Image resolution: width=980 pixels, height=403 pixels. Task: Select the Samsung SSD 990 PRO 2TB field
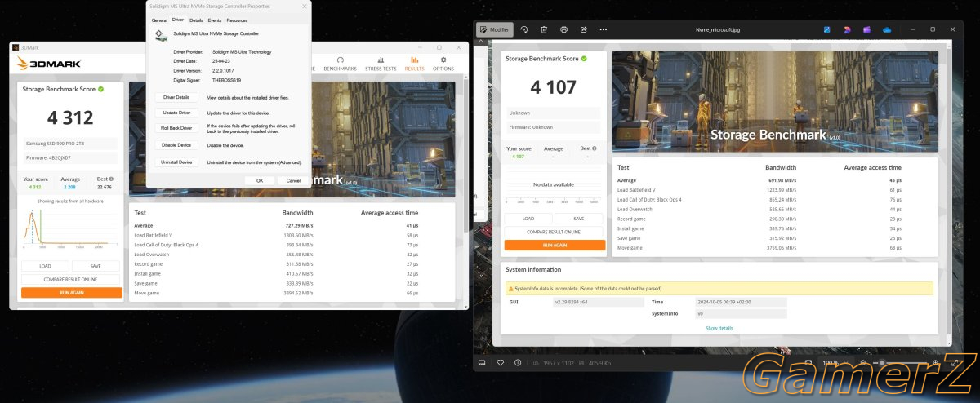(70, 144)
